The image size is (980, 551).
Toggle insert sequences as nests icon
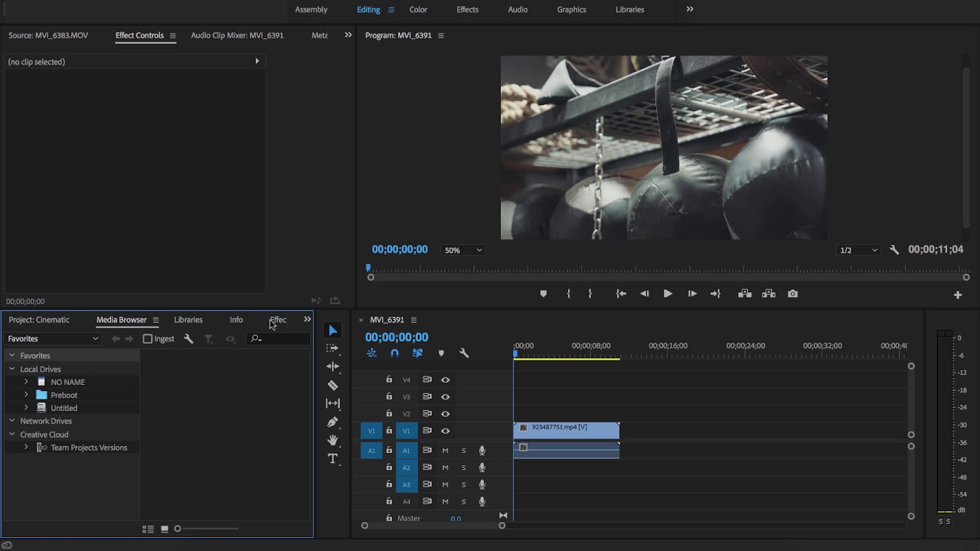click(x=371, y=353)
